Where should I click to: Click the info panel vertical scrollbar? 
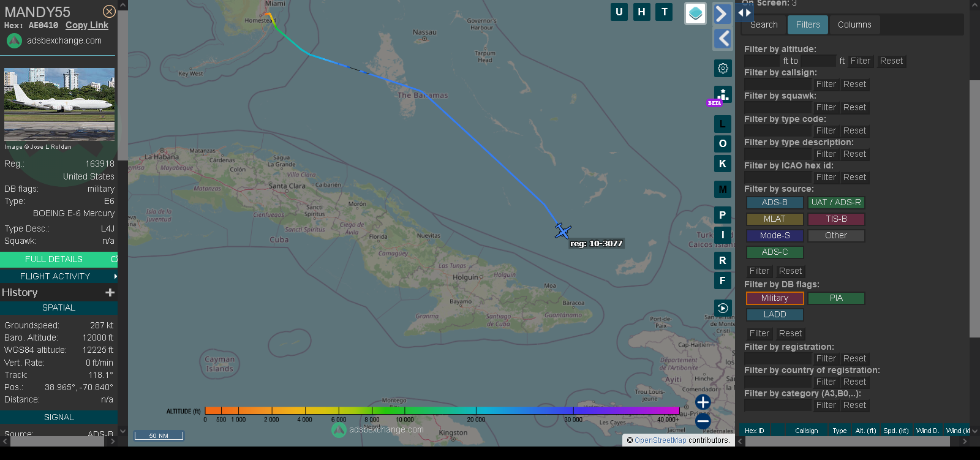tap(123, 86)
